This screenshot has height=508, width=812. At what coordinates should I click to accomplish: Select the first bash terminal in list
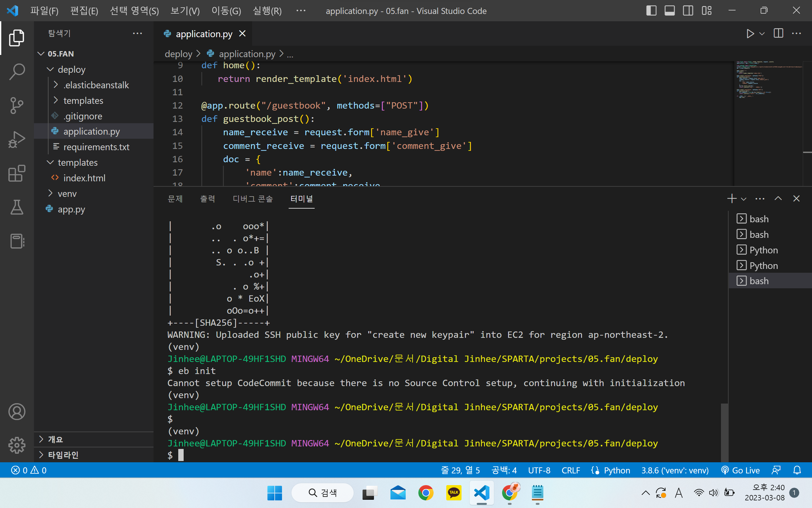click(x=770, y=219)
